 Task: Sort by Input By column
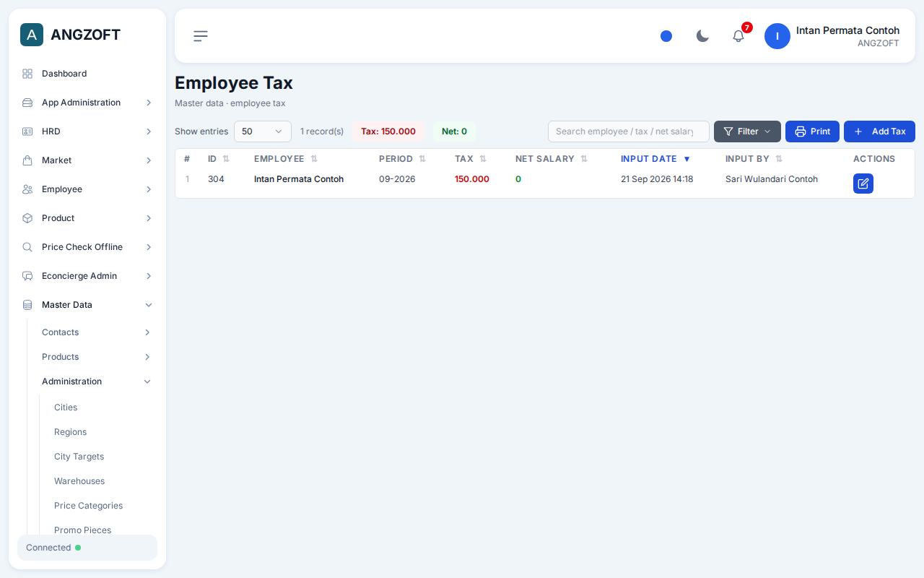pos(754,159)
